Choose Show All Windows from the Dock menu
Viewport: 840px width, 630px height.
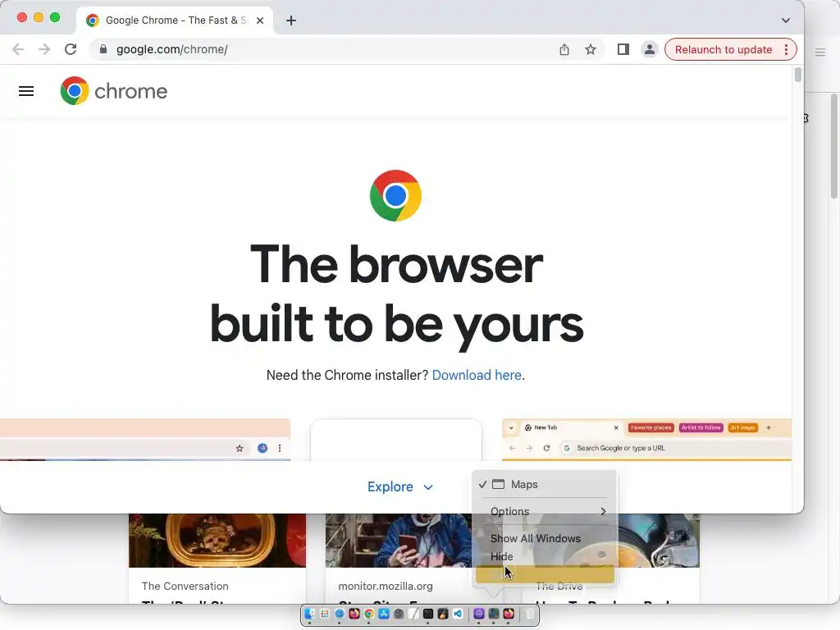545,538
